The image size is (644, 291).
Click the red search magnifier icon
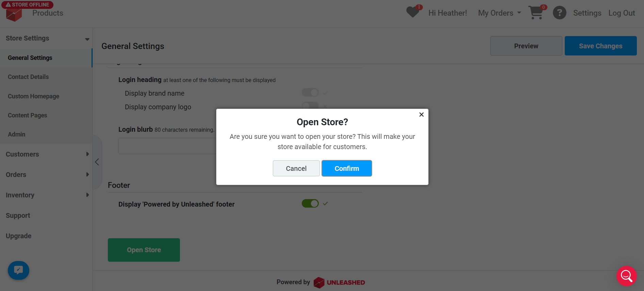[x=626, y=276]
